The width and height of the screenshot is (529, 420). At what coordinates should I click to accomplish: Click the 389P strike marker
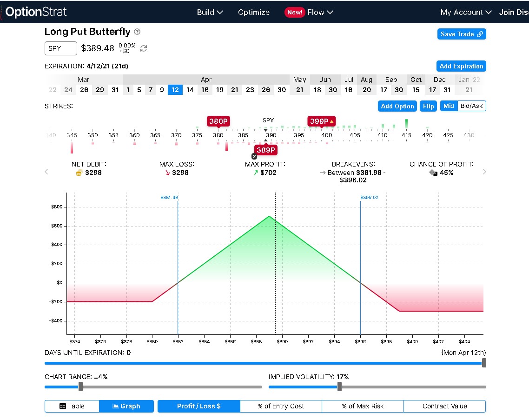266,150
